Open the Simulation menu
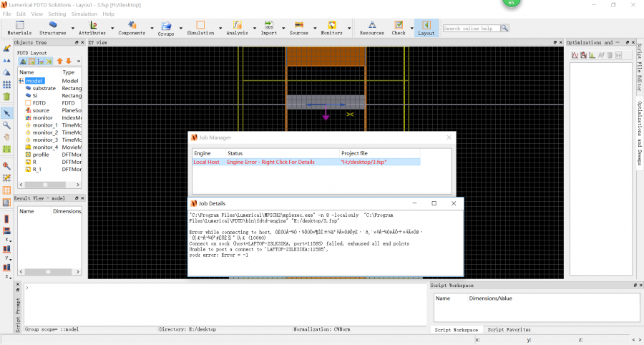The image size is (644, 345). [x=84, y=14]
